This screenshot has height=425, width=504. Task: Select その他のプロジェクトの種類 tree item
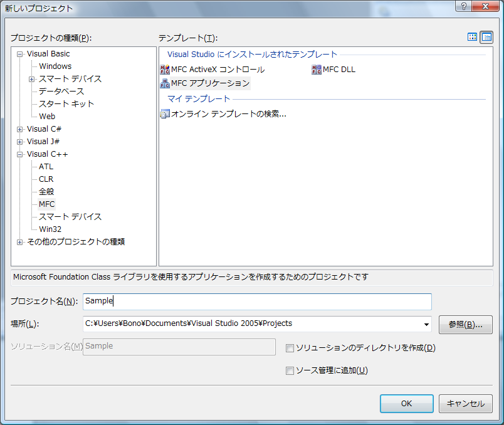(76, 242)
